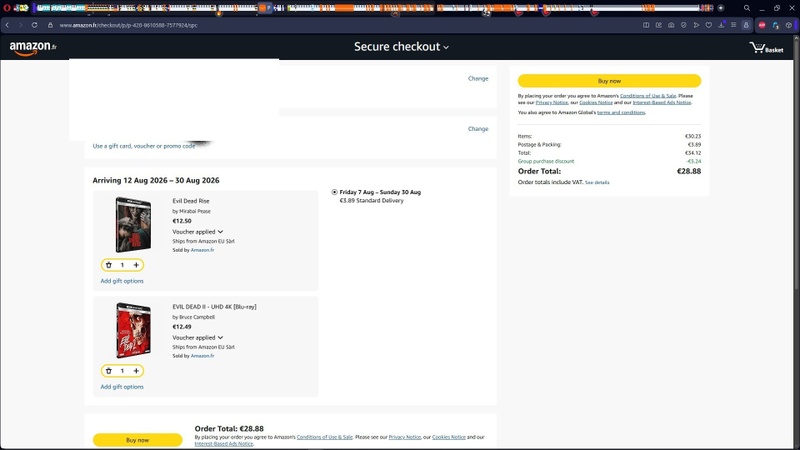The image size is (800, 450).
Task: Click the send arrow flow icon
Action: point(696,25)
